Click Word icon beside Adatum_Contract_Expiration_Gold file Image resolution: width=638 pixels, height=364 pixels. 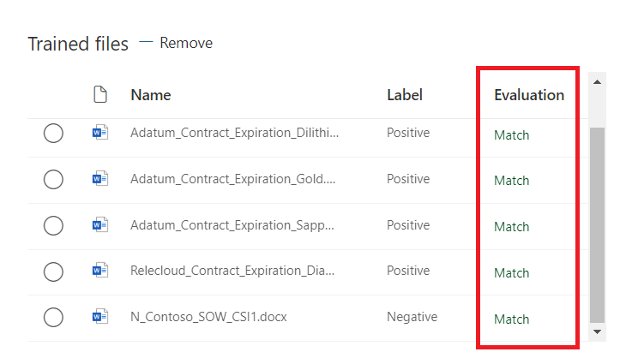click(100, 179)
